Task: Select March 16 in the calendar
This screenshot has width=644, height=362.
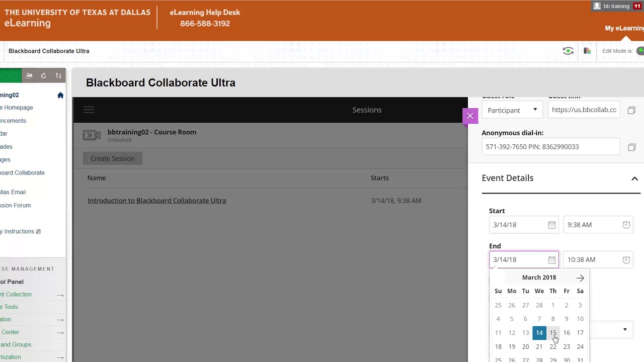Action: click(x=567, y=332)
